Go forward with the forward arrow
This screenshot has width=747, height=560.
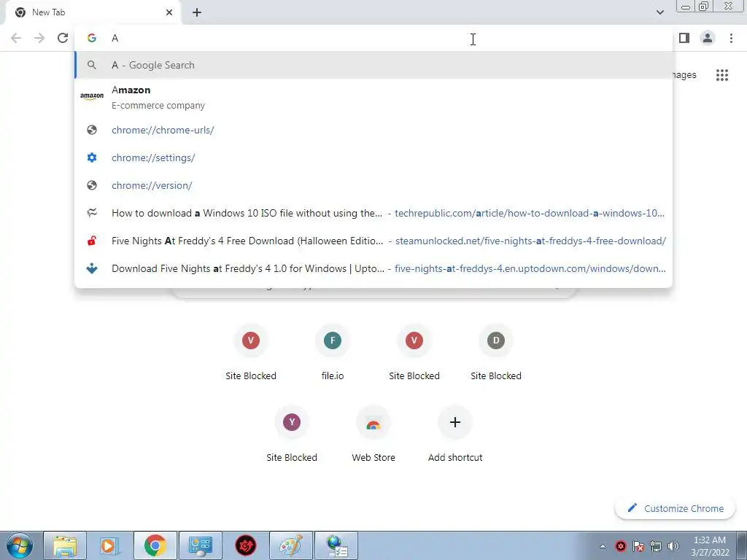coord(39,38)
